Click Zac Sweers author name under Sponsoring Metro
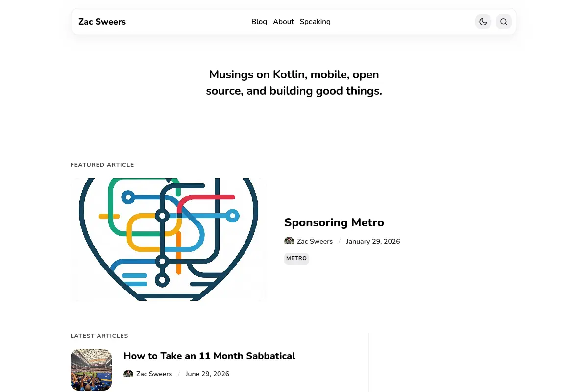The image size is (588, 392). click(315, 241)
